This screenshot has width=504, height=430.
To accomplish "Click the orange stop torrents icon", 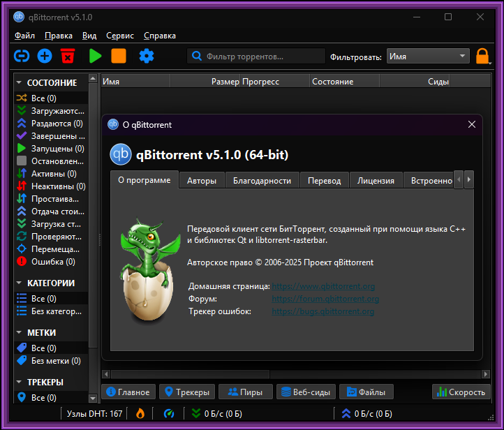I will tap(119, 57).
